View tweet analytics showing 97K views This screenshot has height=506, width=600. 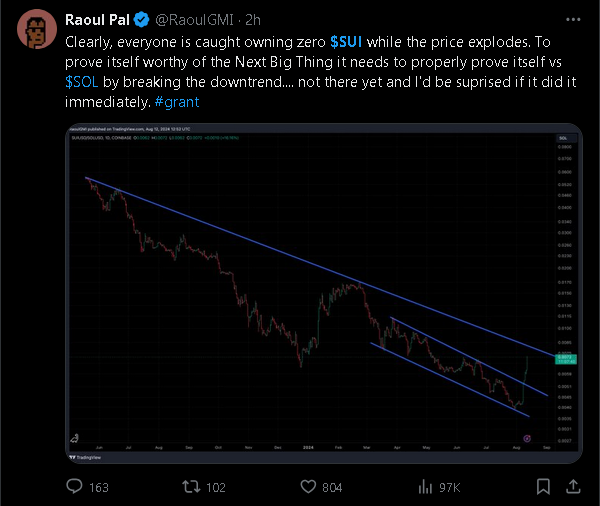pos(422,487)
